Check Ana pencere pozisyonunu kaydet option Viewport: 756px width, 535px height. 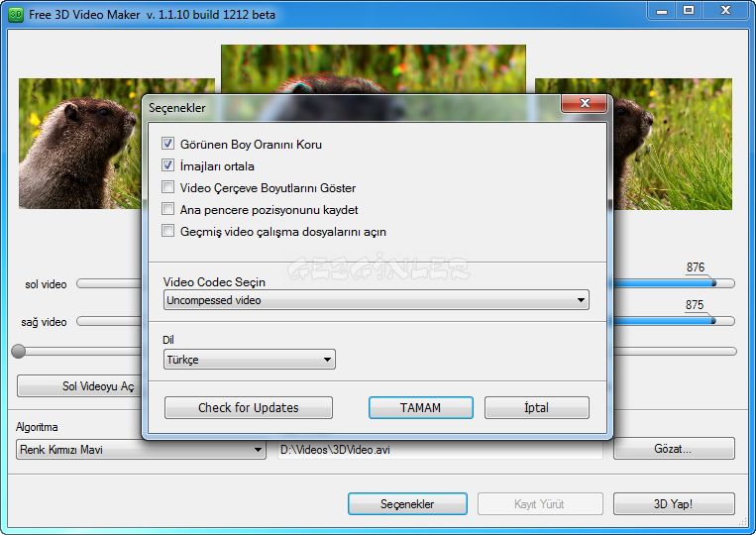coord(167,209)
